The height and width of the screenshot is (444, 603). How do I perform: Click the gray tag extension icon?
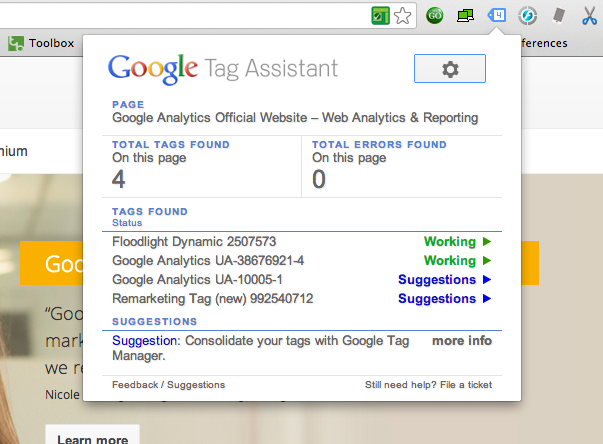559,15
